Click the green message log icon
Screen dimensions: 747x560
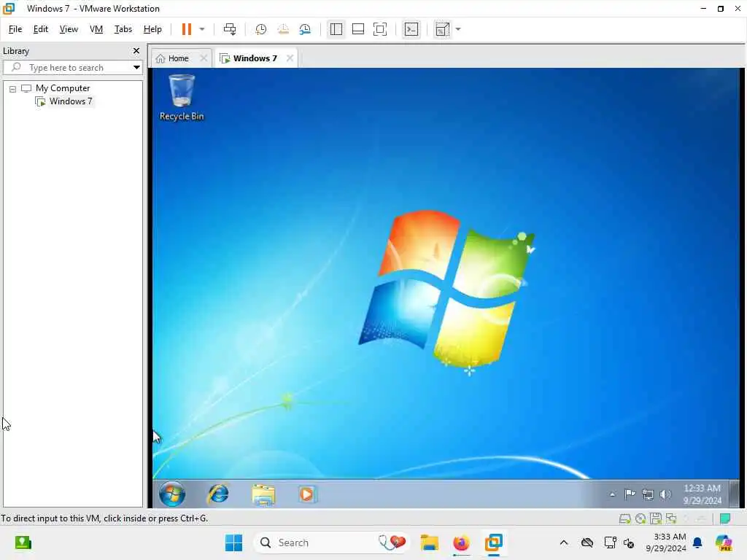pyautogui.click(x=725, y=518)
